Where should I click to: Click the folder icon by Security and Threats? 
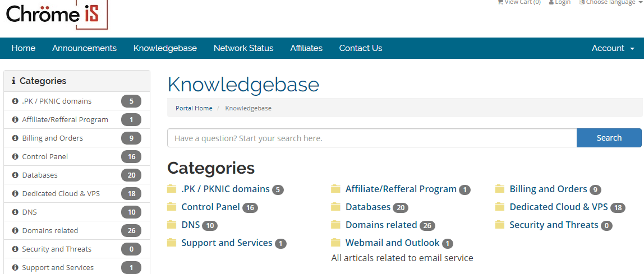coord(500,224)
